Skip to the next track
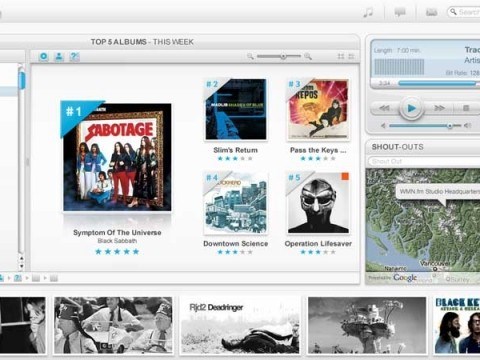Screen dimensions: 480x360 coord(439,108)
